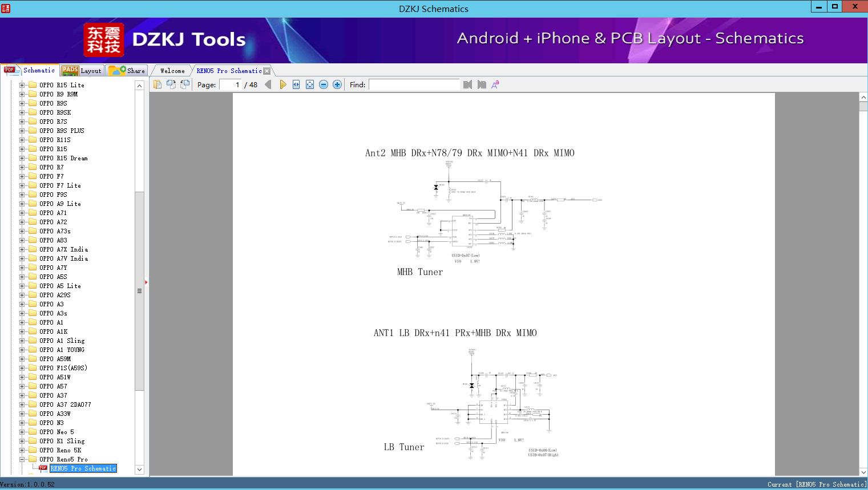Expand the OPPO R15 Lite folder
Image resolution: width=868 pixels, height=490 pixels.
22,85
